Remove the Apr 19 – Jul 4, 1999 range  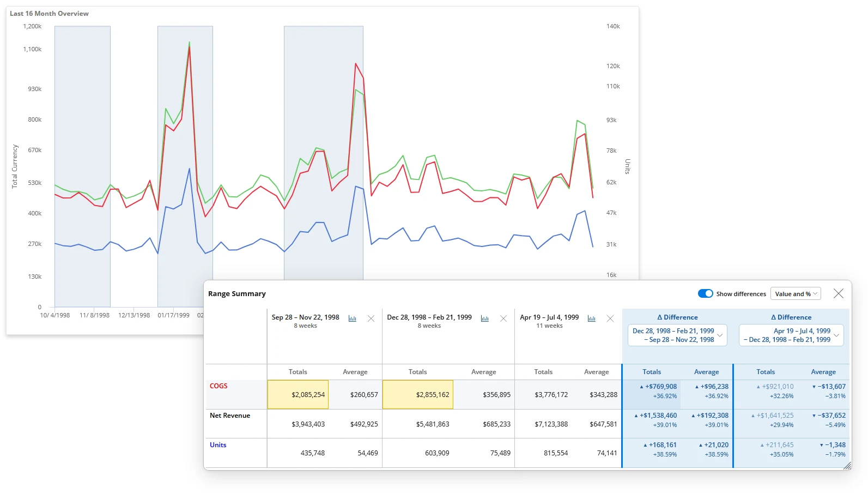(x=610, y=318)
